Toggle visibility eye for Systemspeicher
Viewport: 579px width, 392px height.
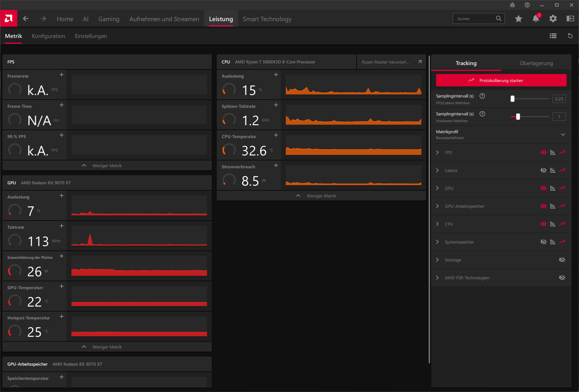(x=544, y=242)
